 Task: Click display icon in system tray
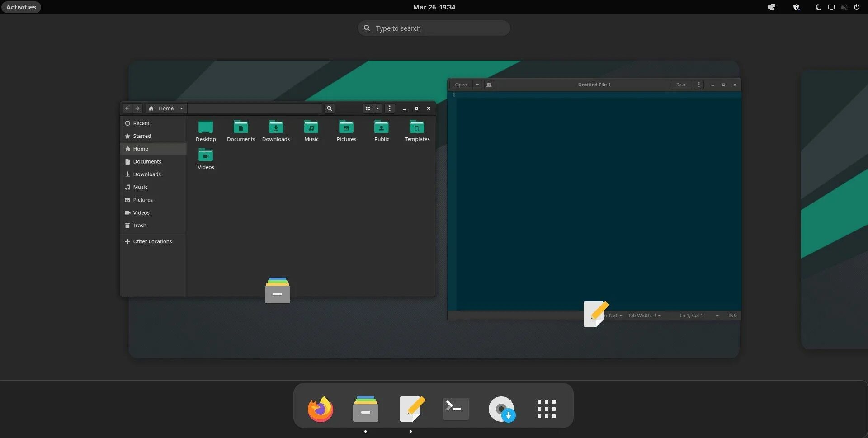click(831, 7)
